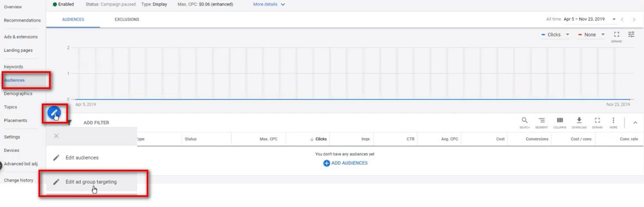Viewport: 644px width, 207px height.
Task: Go to previous date range arrow
Action: pyautogui.click(x=623, y=19)
